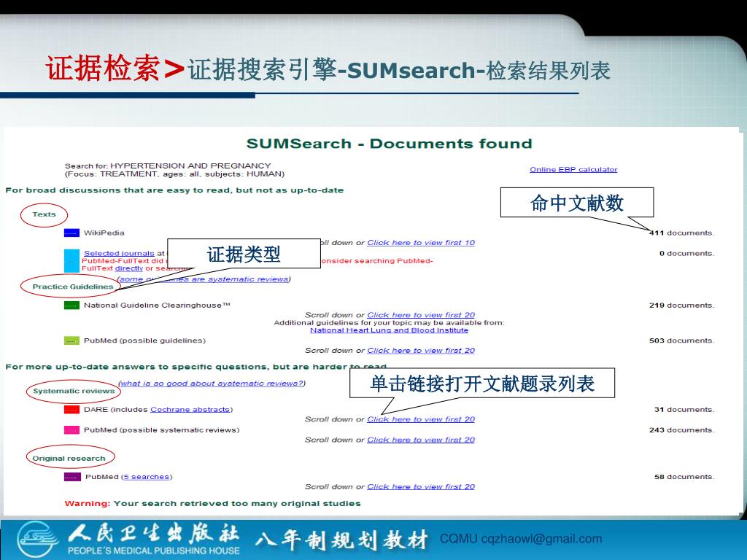747x560 pixels.
Task: Click the '0 documents' count
Action: click(x=686, y=253)
